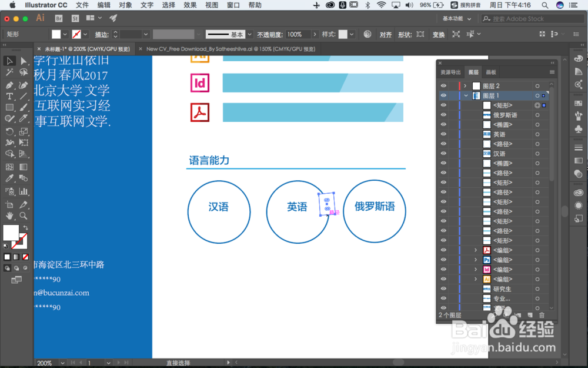Click the 不透明度 opacity label link
The height and width of the screenshot is (368, 588).
(x=270, y=35)
